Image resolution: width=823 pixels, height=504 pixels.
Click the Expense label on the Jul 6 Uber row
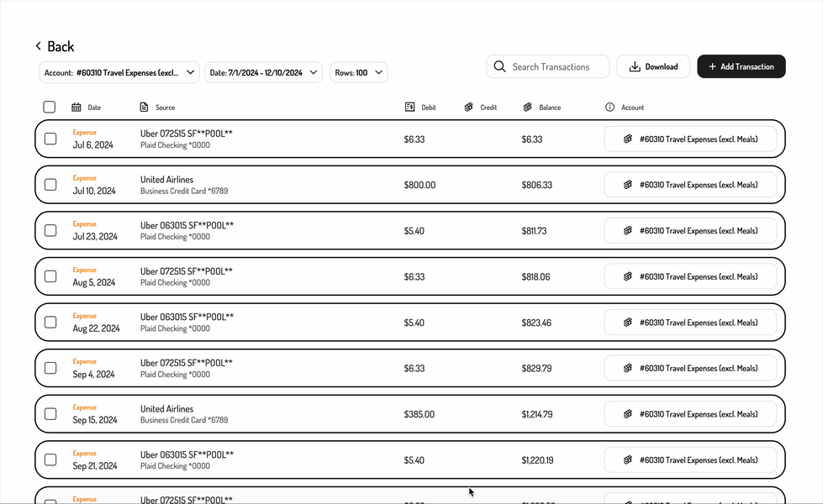[84, 132]
